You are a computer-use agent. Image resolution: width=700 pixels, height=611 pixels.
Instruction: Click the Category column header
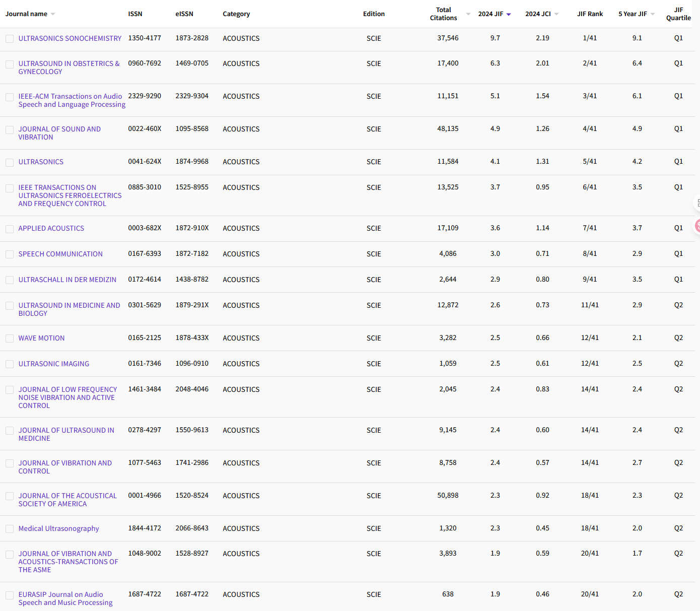coord(236,14)
